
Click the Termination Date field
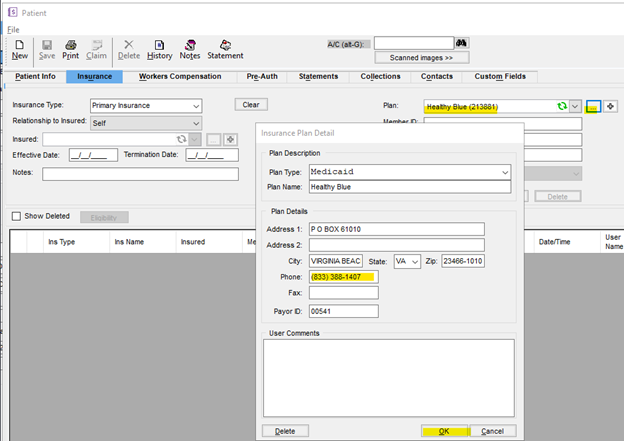click(x=212, y=155)
